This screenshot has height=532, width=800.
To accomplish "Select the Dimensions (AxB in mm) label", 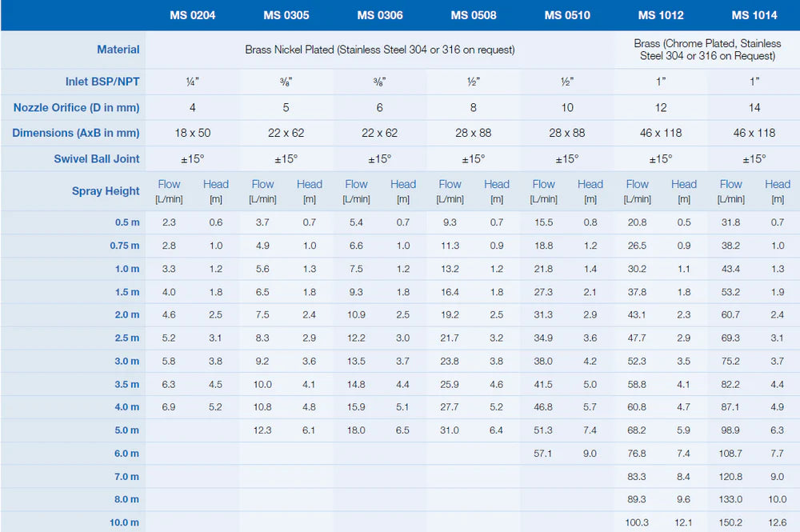I will click(76, 133).
